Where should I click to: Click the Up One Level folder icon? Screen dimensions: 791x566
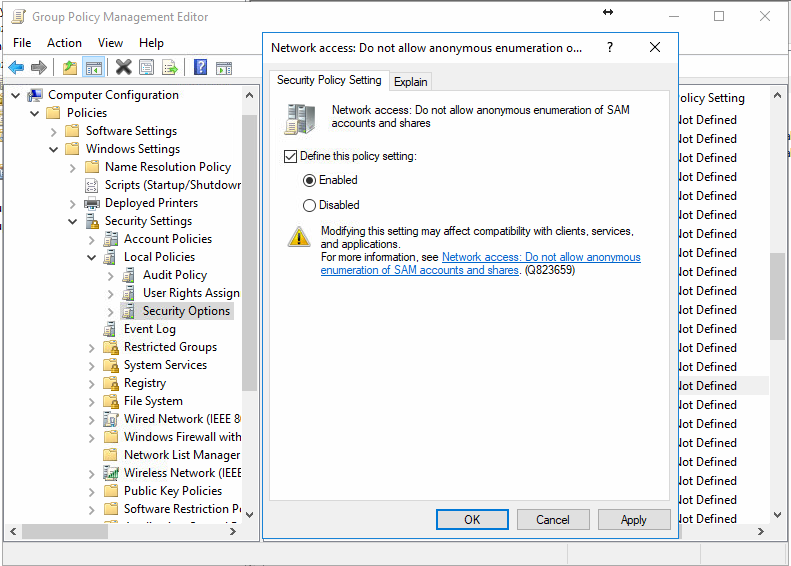pos(69,67)
